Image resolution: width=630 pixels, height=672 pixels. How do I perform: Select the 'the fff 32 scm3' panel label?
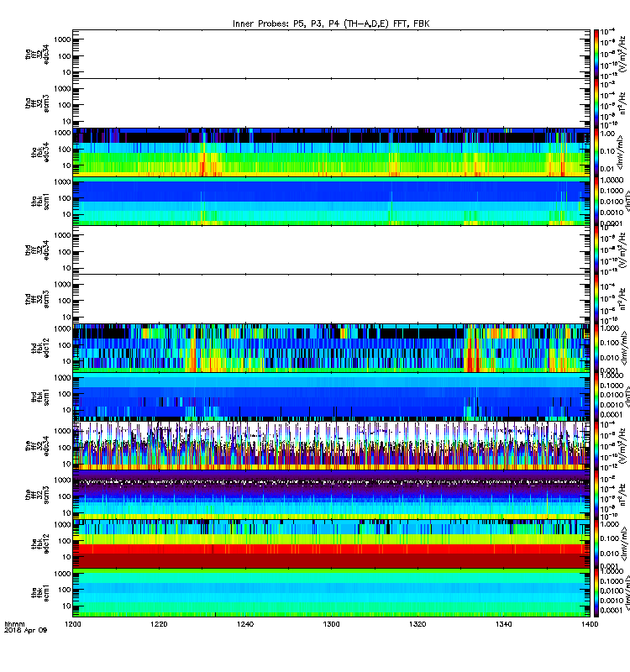point(37,495)
